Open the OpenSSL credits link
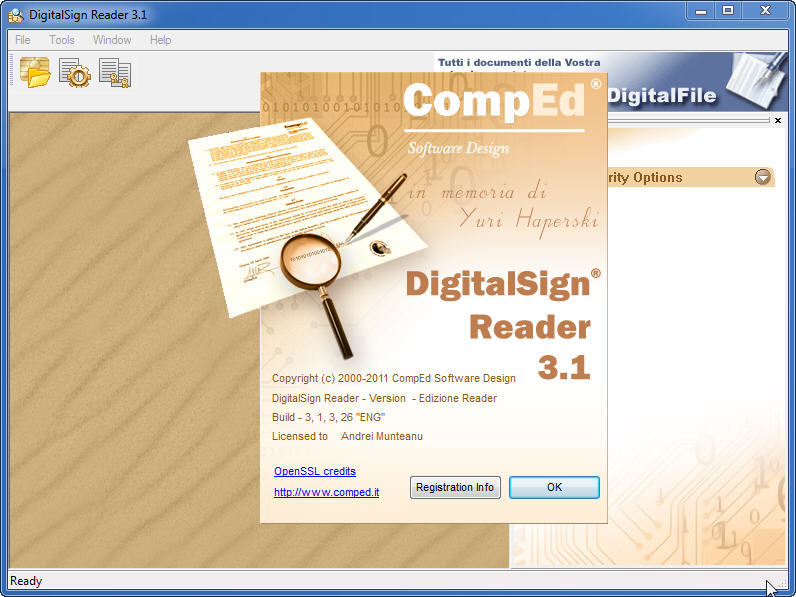 (315, 471)
